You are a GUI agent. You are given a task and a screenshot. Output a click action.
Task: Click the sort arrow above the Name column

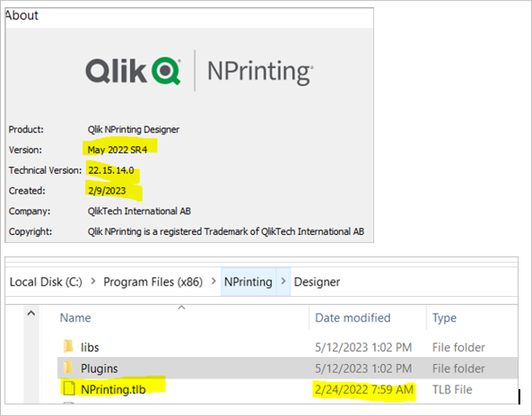182,307
